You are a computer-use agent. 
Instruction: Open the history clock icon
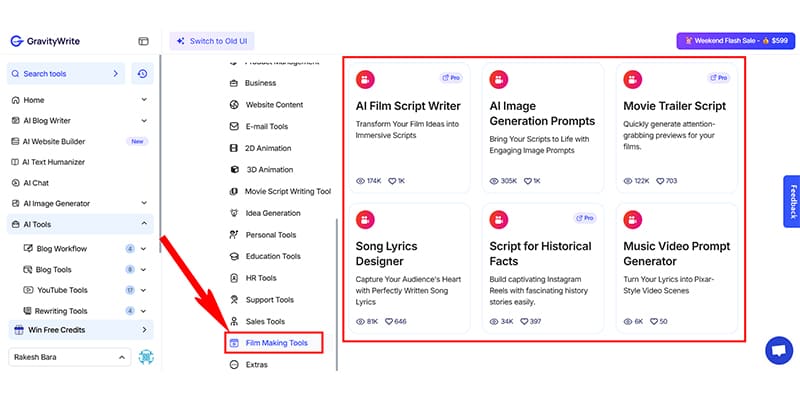point(142,74)
